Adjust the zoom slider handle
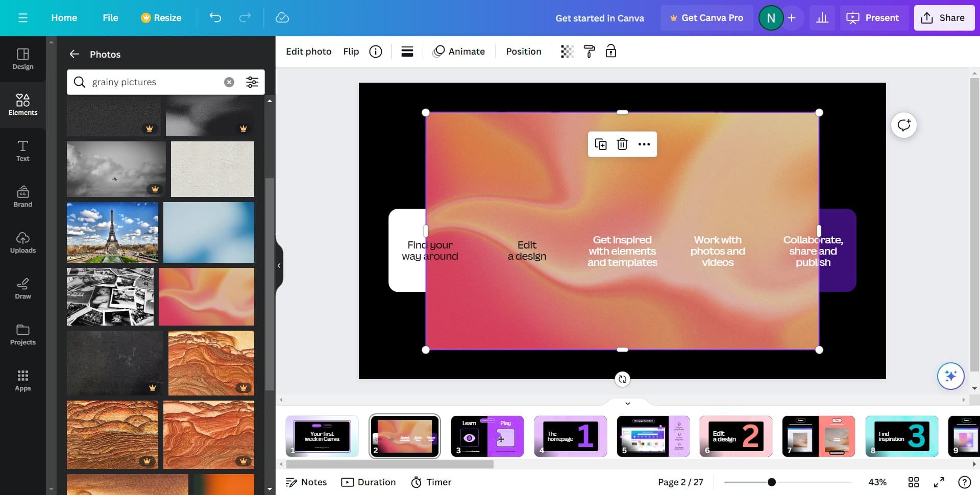 click(x=772, y=482)
